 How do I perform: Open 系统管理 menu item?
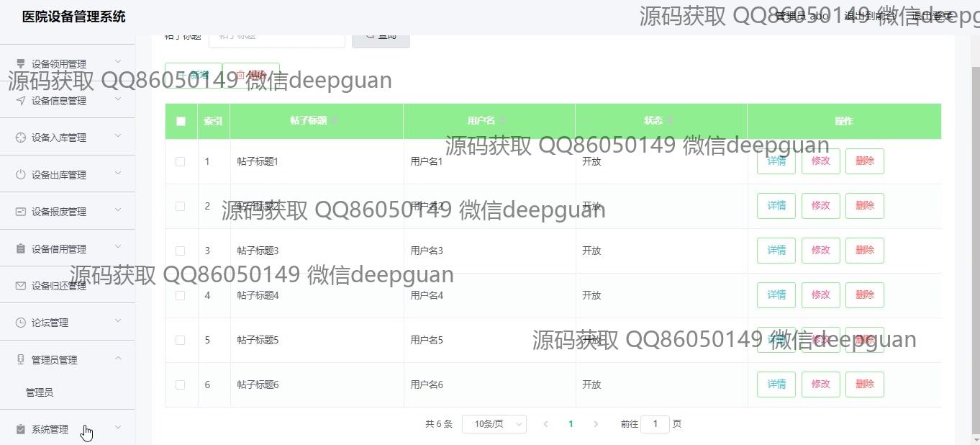pyautogui.click(x=68, y=429)
